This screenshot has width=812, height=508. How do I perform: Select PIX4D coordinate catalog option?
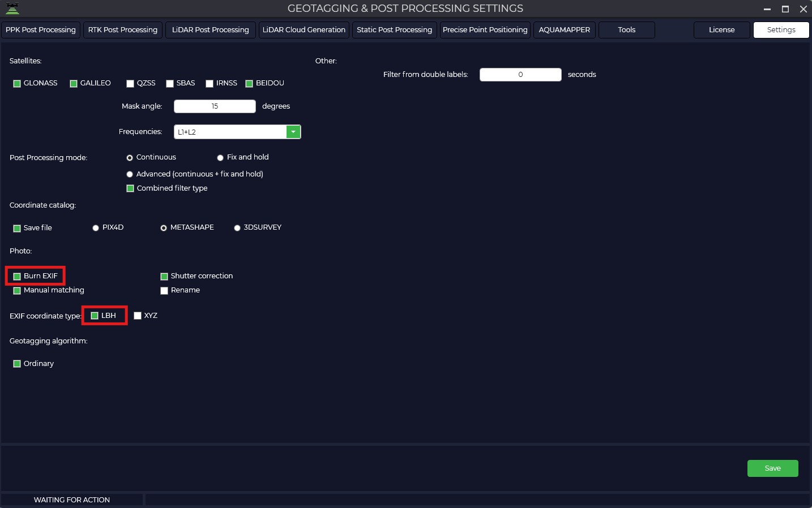pyautogui.click(x=96, y=228)
